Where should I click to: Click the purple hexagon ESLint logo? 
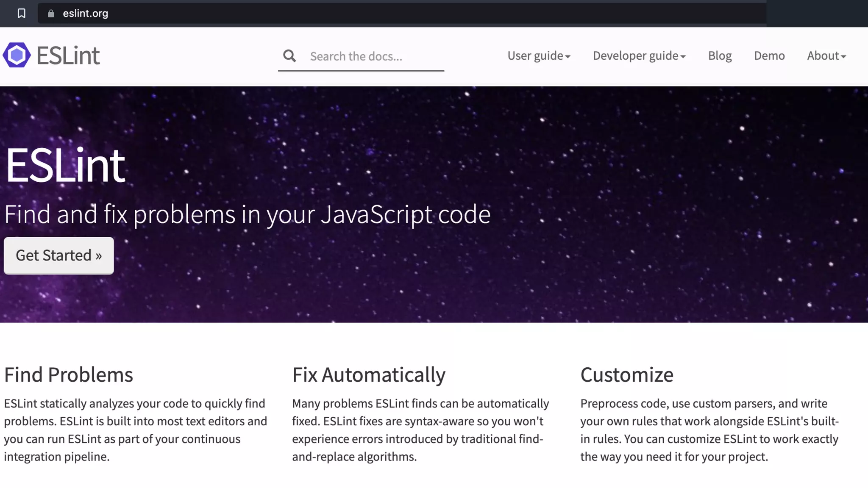[x=17, y=55]
